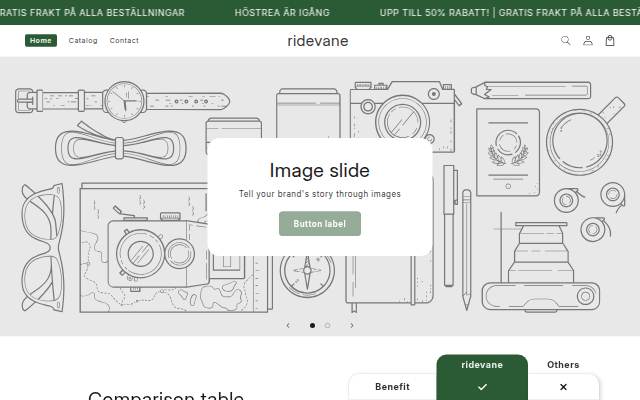Open the search icon in header
Viewport: 640px width, 400px height.
[565, 40]
